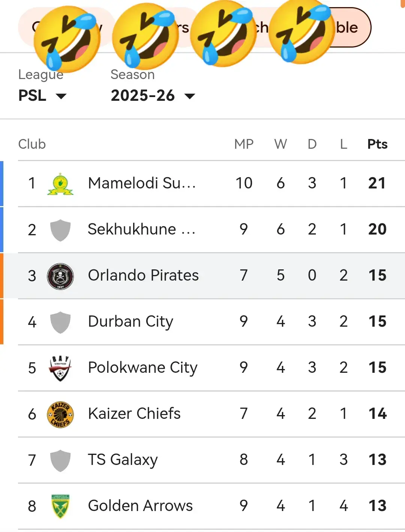
Task: Click Durban City's grey shield icon
Action: point(60,322)
